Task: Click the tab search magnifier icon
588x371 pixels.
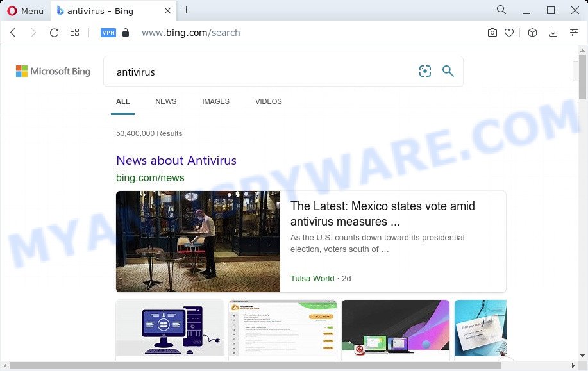Action: 501,10
